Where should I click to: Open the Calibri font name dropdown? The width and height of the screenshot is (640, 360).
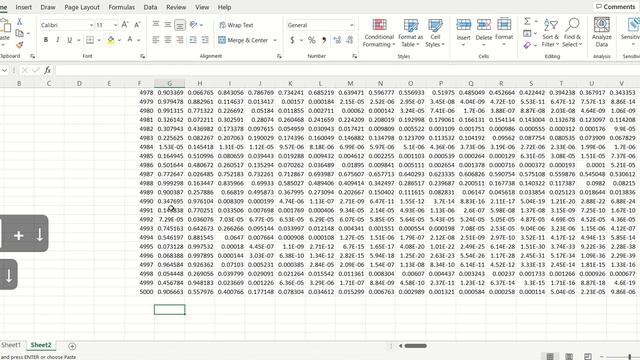(91, 25)
